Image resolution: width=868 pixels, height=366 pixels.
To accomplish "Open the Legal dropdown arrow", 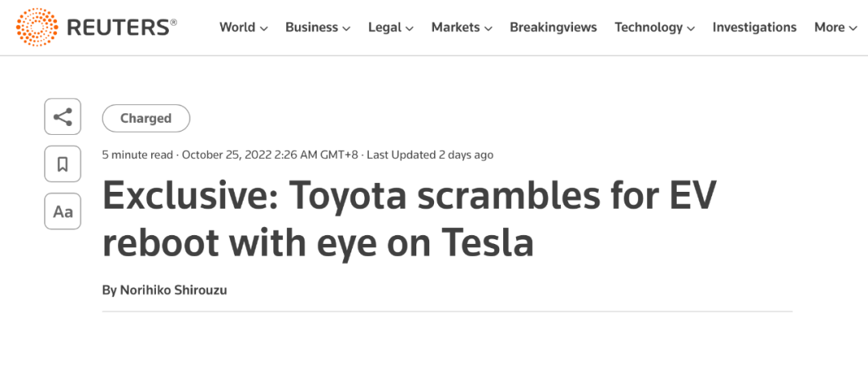I will (409, 28).
